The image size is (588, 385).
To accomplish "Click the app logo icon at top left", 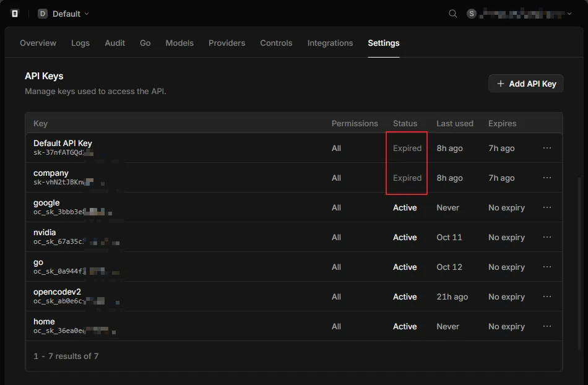I will coord(15,14).
